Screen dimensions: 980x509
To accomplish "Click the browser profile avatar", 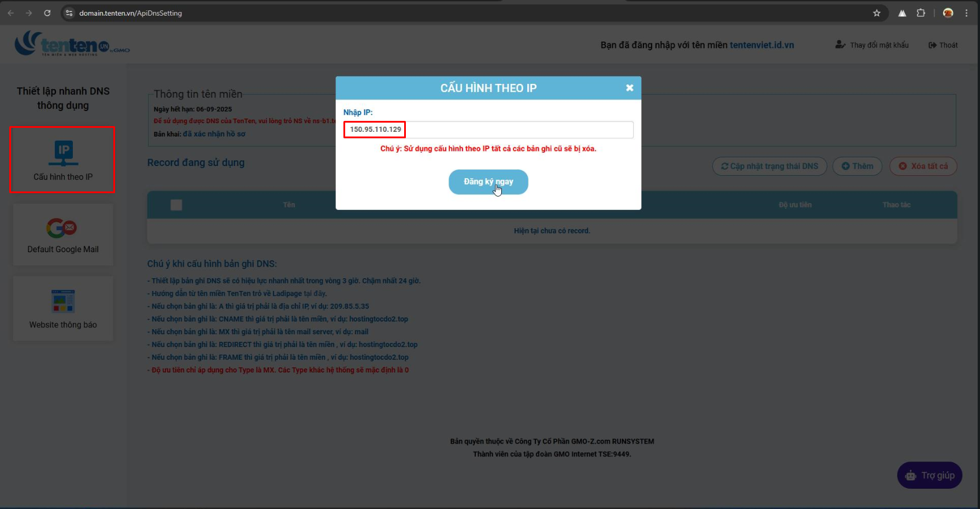I will (x=948, y=13).
